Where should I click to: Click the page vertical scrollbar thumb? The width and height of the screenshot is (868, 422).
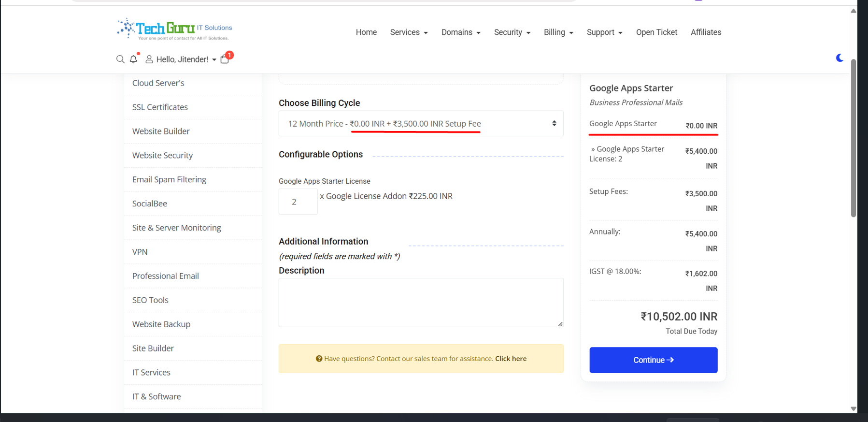click(854, 138)
